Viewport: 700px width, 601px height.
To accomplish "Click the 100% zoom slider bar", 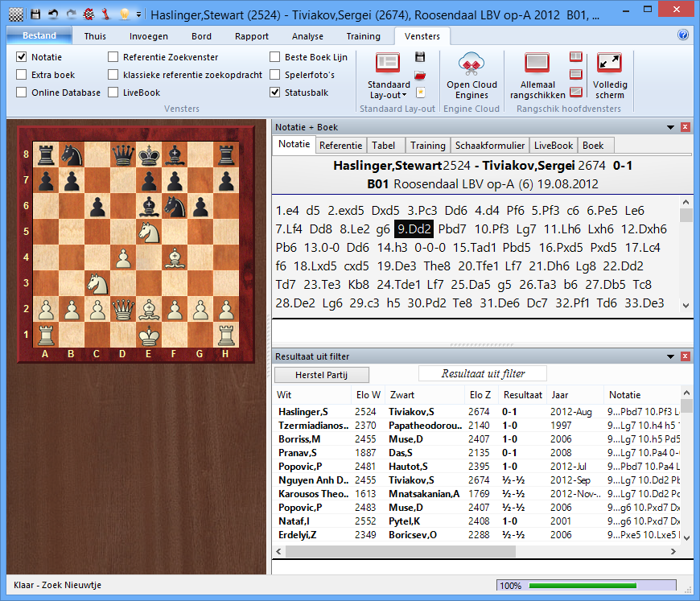I will (x=592, y=586).
